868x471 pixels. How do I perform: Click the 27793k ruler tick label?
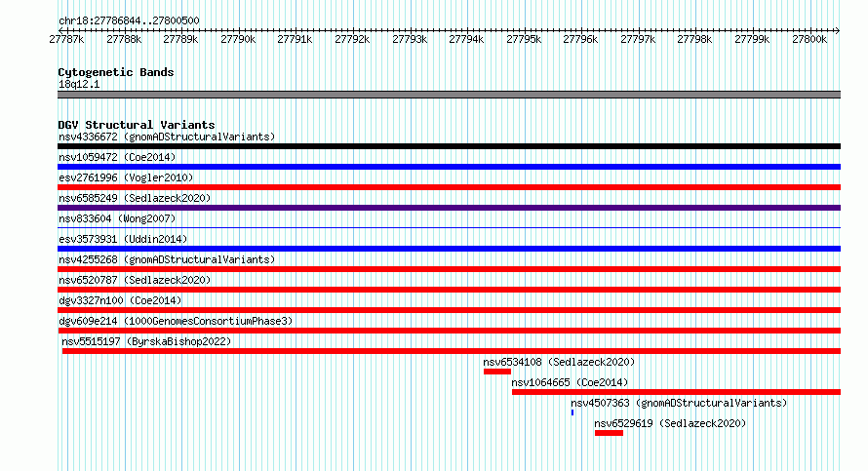tap(410, 39)
